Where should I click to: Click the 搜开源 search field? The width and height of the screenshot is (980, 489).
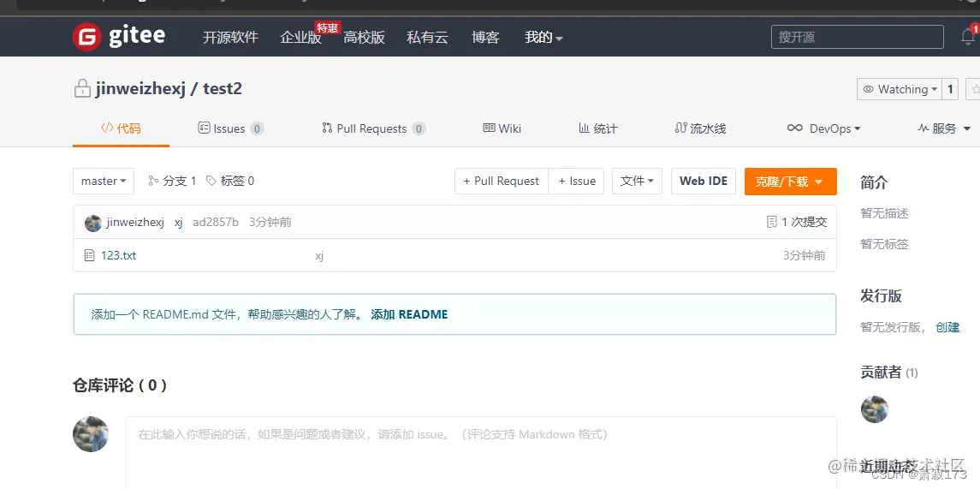[857, 37]
